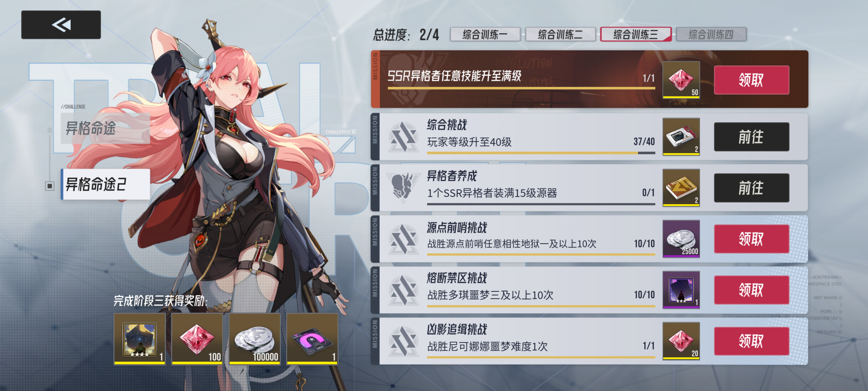This screenshot has width=868, height=391.
Task: Go to the player level 40 mission
Action: (x=751, y=137)
